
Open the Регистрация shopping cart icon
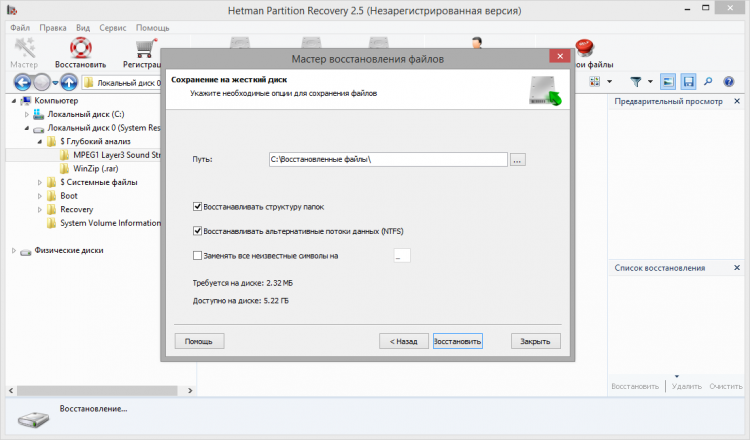[x=142, y=53]
